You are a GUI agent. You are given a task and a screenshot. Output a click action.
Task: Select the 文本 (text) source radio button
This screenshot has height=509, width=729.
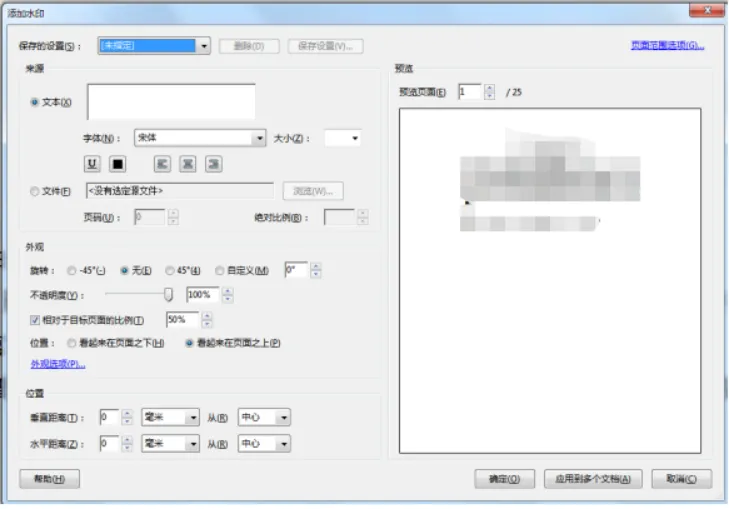[34, 102]
